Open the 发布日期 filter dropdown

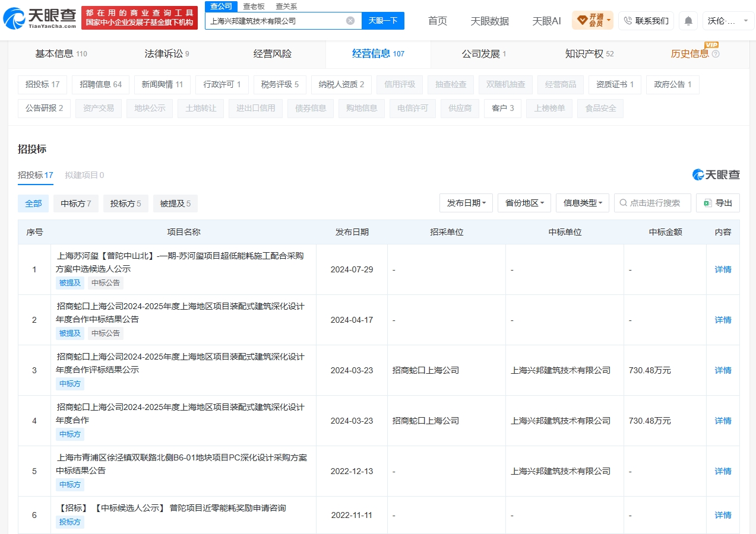point(466,203)
